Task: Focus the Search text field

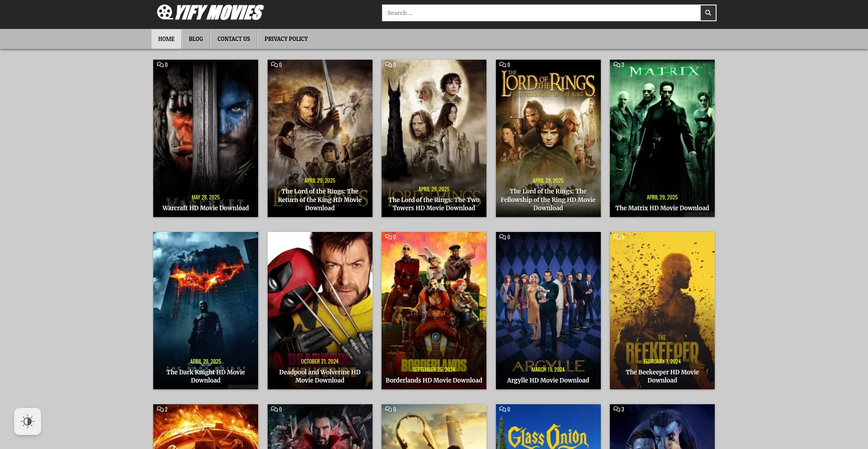Action: pos(541,13)
